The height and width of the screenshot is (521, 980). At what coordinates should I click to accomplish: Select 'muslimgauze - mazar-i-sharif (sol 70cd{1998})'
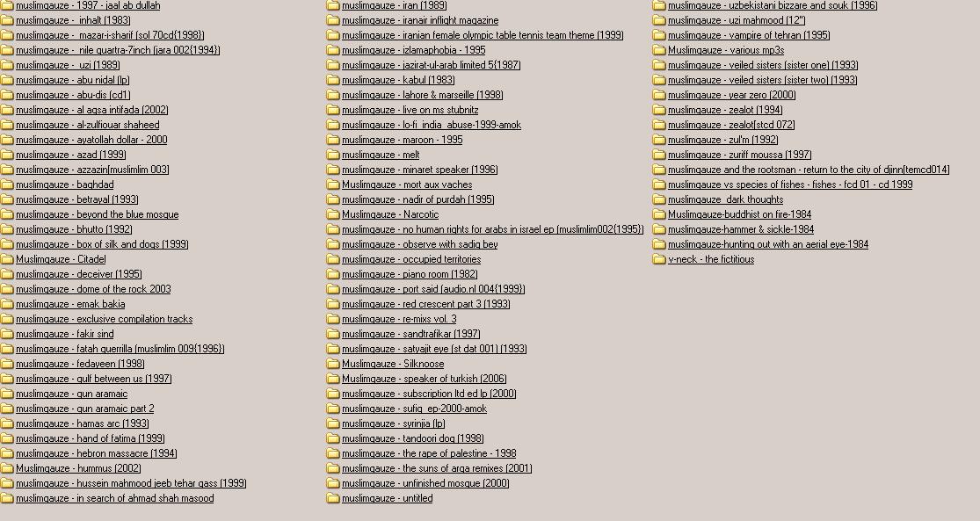pos(110,35)
